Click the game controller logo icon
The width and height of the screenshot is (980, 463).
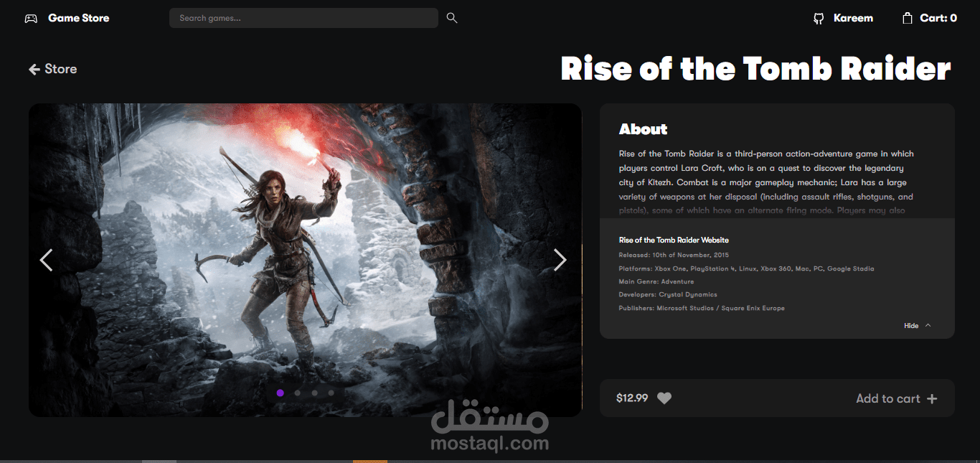[x=31, y=18]
